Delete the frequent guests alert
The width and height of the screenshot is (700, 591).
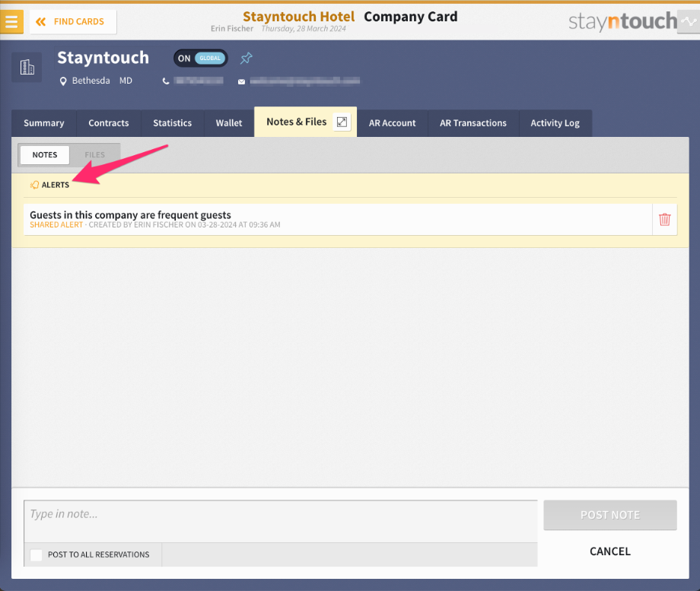665,220
